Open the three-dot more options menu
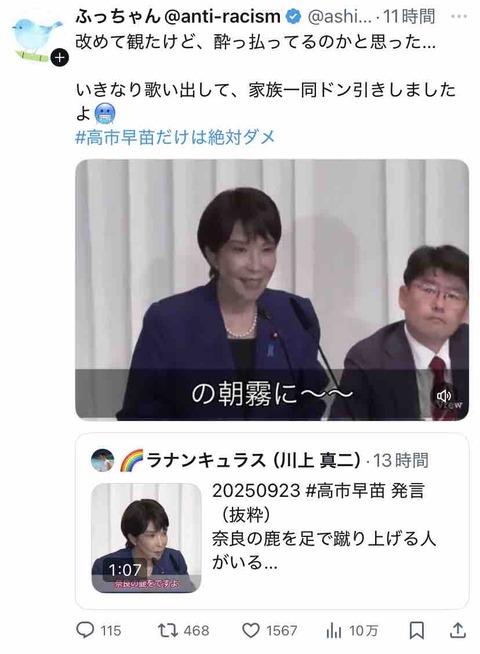The image size is (480, 654). (459, 16)
